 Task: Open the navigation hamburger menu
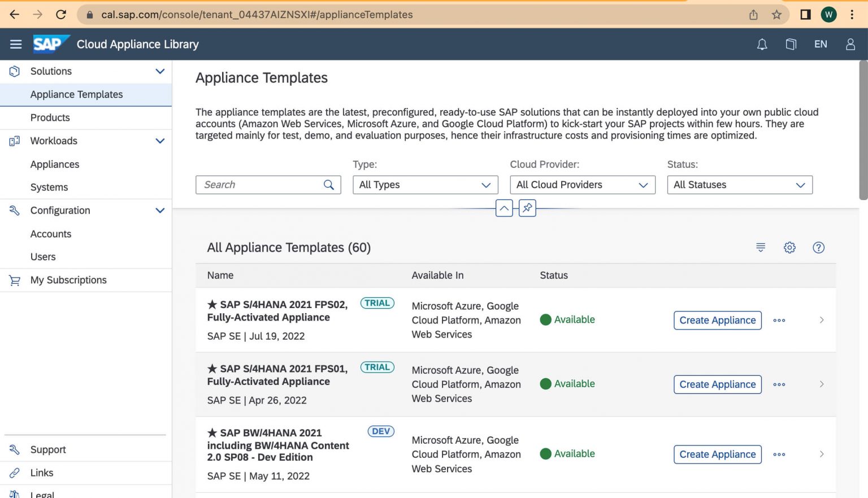coord(15,44)
